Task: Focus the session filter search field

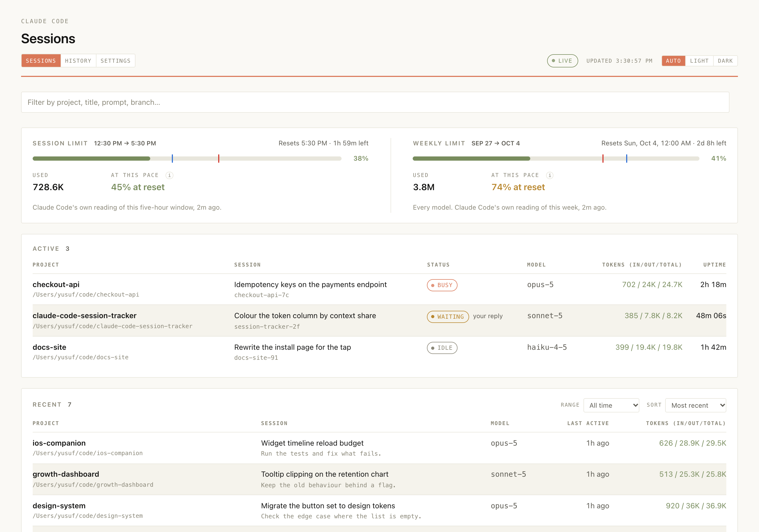Action: pyautogui.click(x=375, y=102)
